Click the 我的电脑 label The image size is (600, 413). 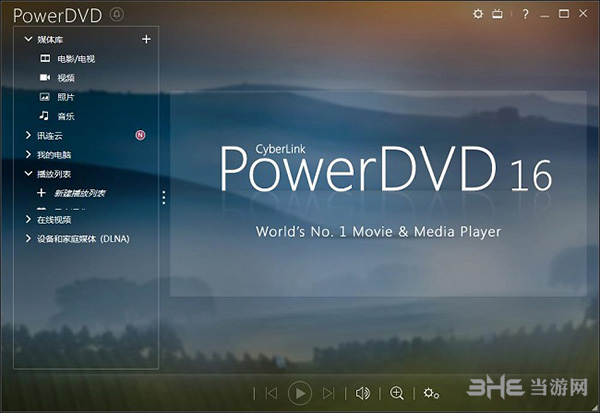pyautogui.click(x=54, y=155)
